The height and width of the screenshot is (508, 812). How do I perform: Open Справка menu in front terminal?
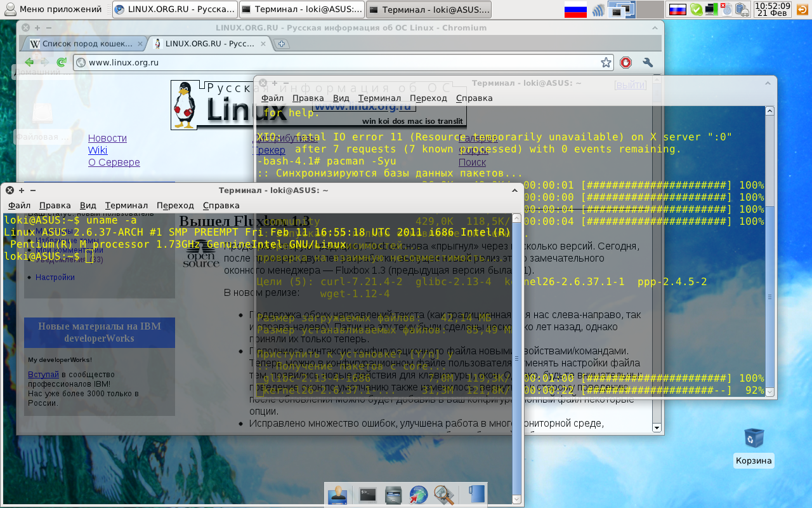click(x=221, y=205)
